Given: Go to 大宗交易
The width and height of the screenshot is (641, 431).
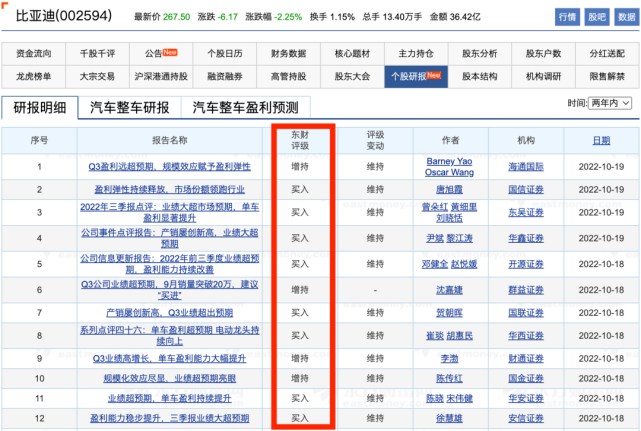Looking at the screenshot, I should (97, 76).
